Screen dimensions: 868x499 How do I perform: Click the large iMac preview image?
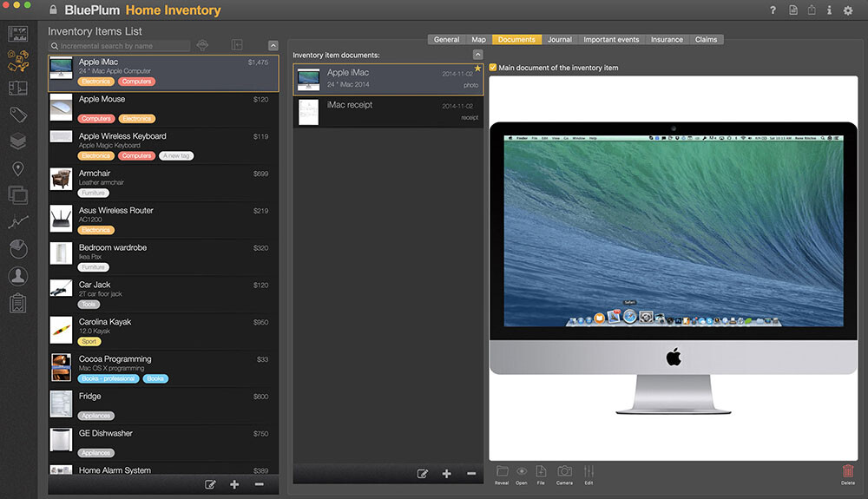coord(674,268)
